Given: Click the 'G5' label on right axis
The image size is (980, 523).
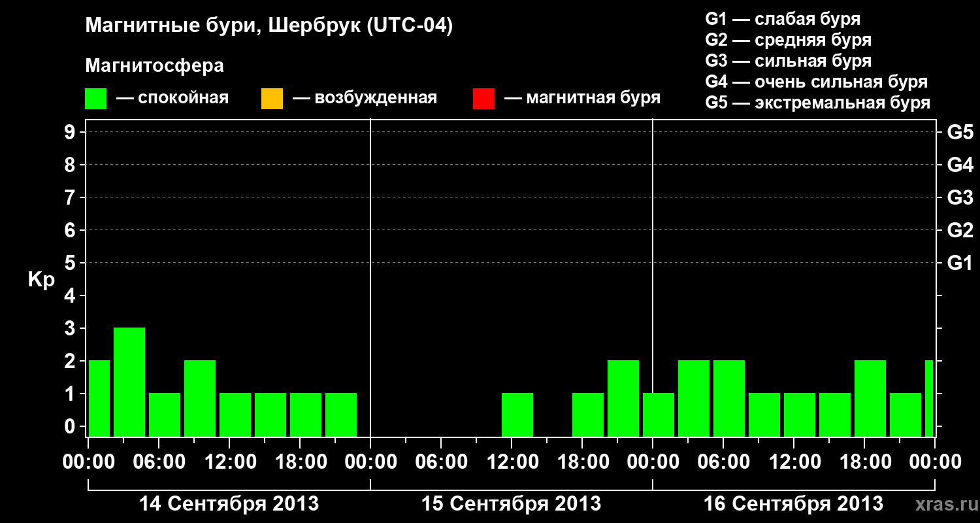Looking at the screenshot, I should 960,132.
